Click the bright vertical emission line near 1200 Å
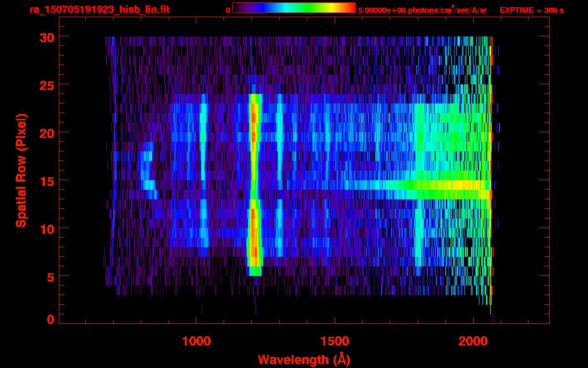The image size is (588, 368). coord(254,182)
